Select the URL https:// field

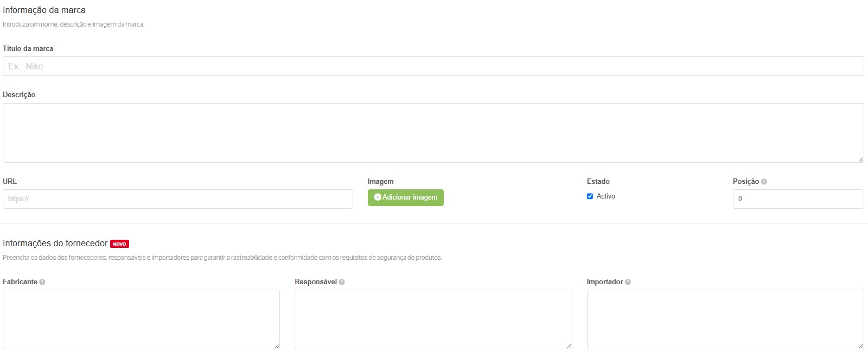(177, 199)
